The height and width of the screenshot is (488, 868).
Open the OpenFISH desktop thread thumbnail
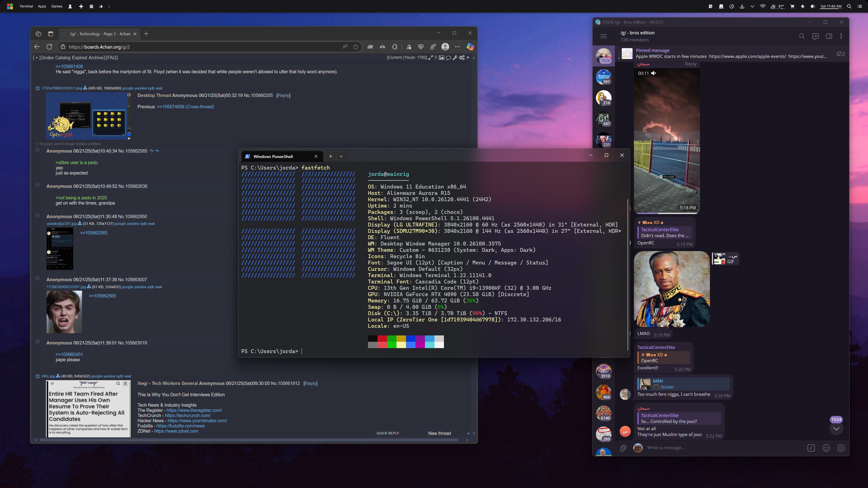pyautogui.click(x=88, y=116)
